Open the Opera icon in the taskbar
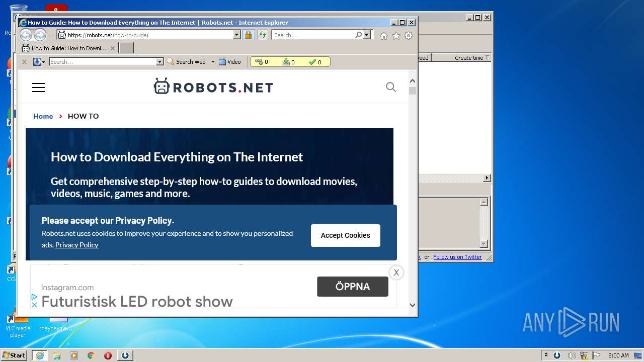This screenshot has height=362, width=644. [x=108, y=355]
